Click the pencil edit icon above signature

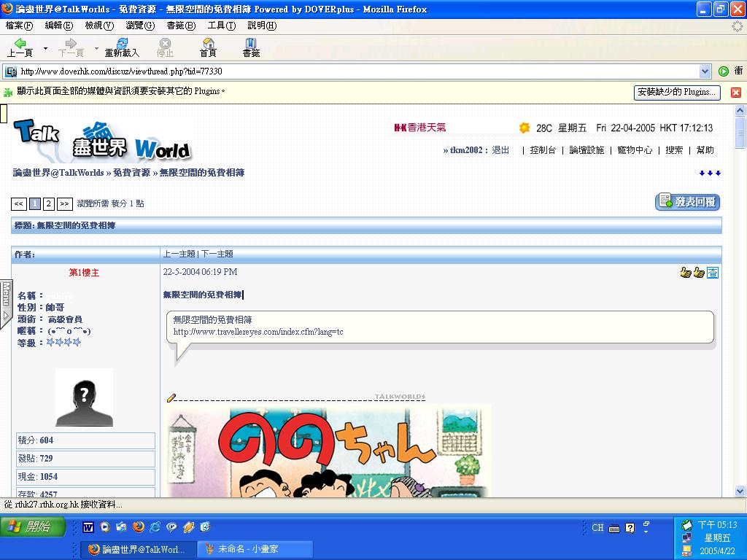171,397
